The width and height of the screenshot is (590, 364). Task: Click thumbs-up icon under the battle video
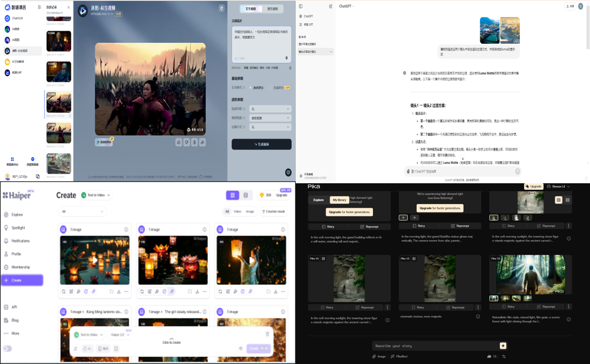[x=179, y=142]
